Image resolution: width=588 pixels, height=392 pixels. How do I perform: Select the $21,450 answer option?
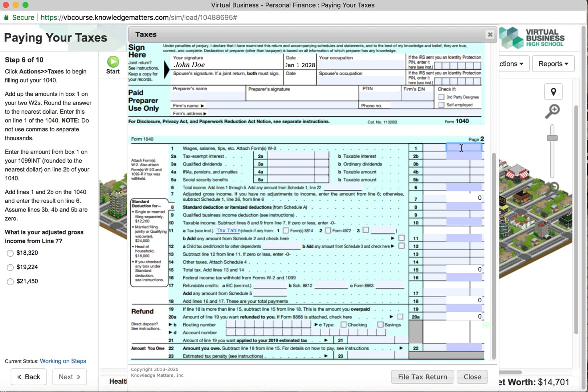[10, 282]
